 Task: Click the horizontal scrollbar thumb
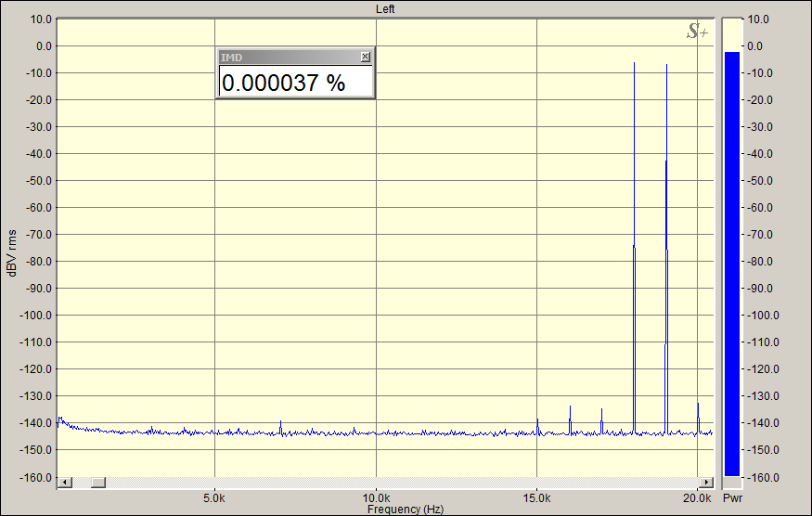coord(98,483)
